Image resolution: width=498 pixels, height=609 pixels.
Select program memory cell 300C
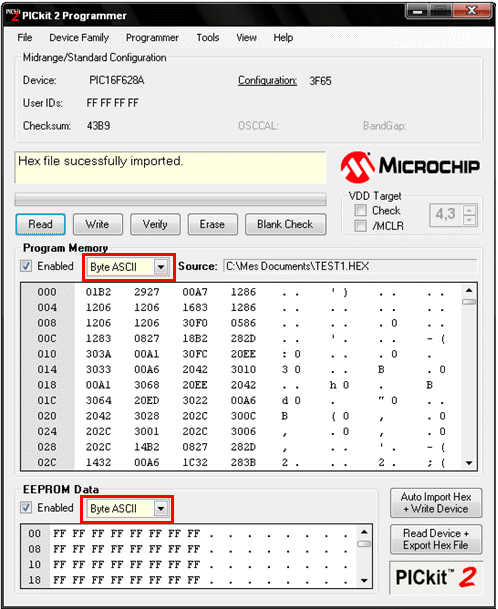tap(243, 416)
